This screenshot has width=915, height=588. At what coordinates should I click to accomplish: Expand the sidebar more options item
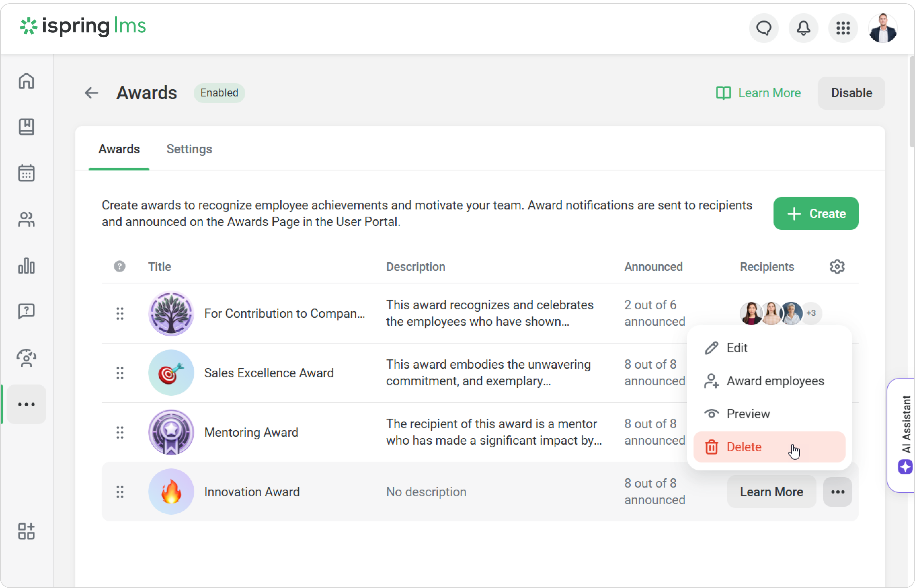[x=26, y=404]
